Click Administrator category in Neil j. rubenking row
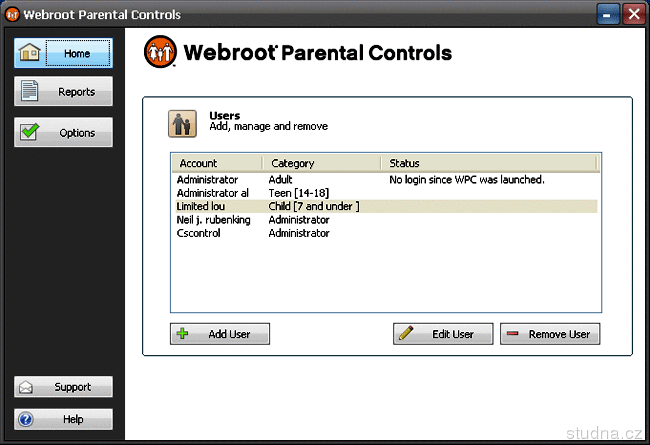The image size is (650, 445). click(x=299, y=220)
